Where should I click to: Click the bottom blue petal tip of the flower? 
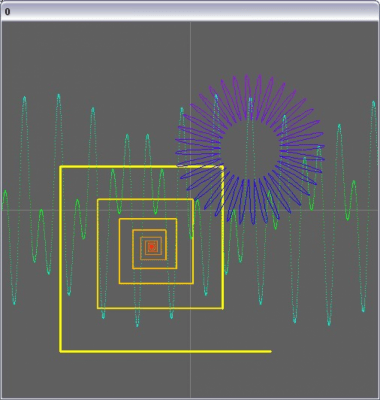coord(253,223)
